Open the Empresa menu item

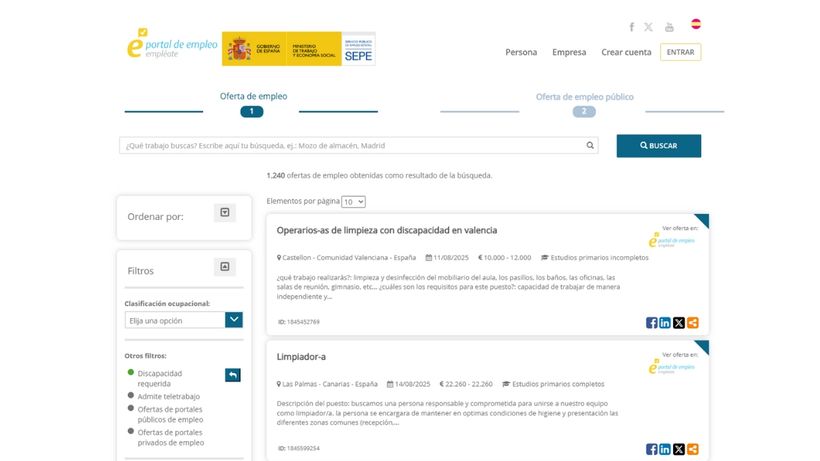coord(569,52)
